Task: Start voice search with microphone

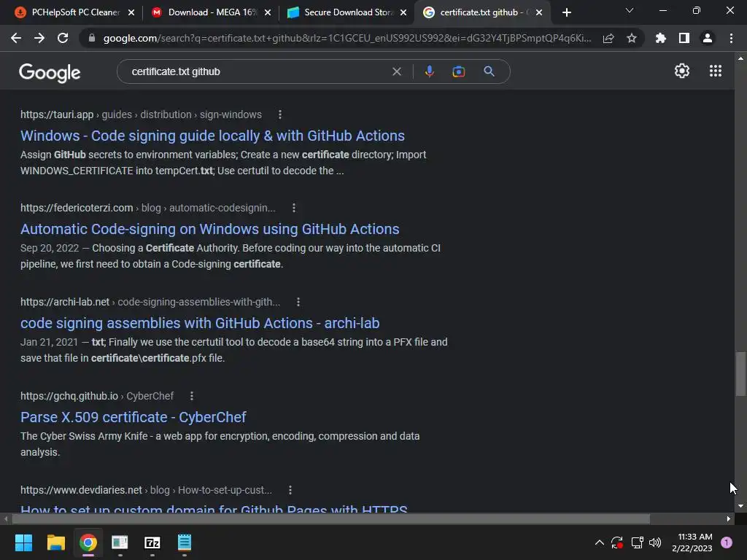Action: 429,71
